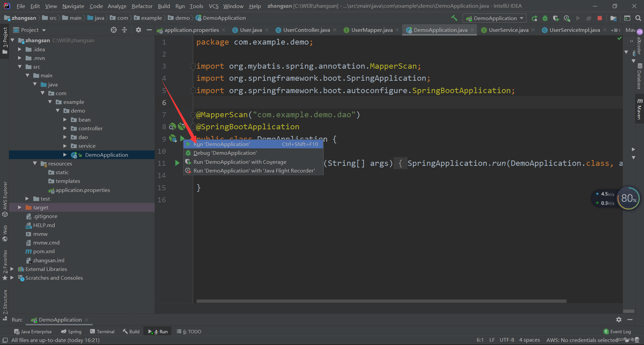Image resolution: width=644 pixels, height=345 pixels.
Task: Click the demo breadcrumb in navigation bar
Action: pos(182,18)
